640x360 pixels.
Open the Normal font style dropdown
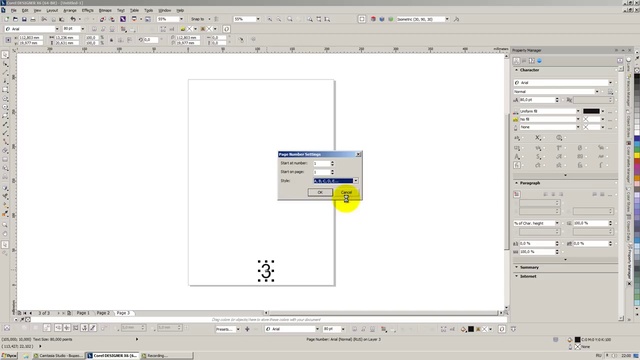point(597,91)
